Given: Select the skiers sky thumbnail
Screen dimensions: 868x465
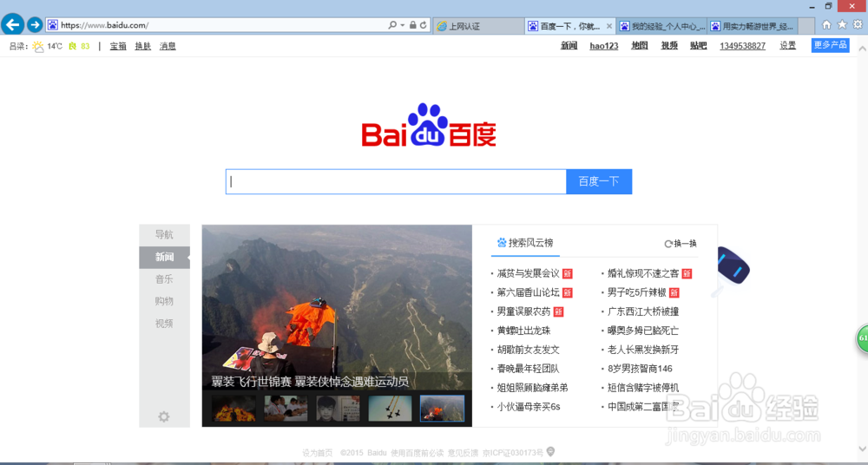Looking at the screenshot, I should [391, 408].
